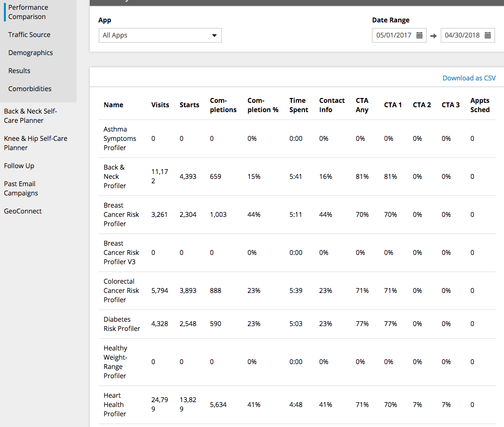The width and height of the screenshot is (504, 427).
Task: Click Diabetes visits value 4,328
Action: (x=160, y=324)
